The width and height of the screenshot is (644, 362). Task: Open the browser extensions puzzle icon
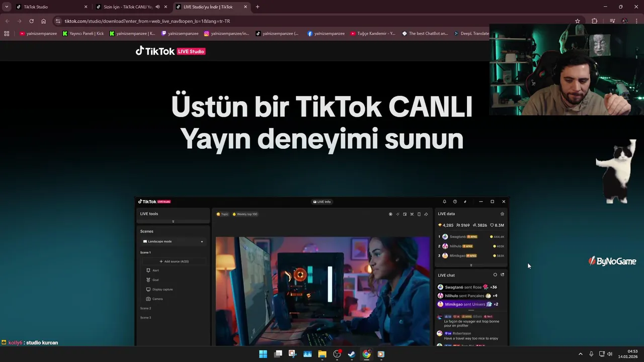(x=594, y=21)
